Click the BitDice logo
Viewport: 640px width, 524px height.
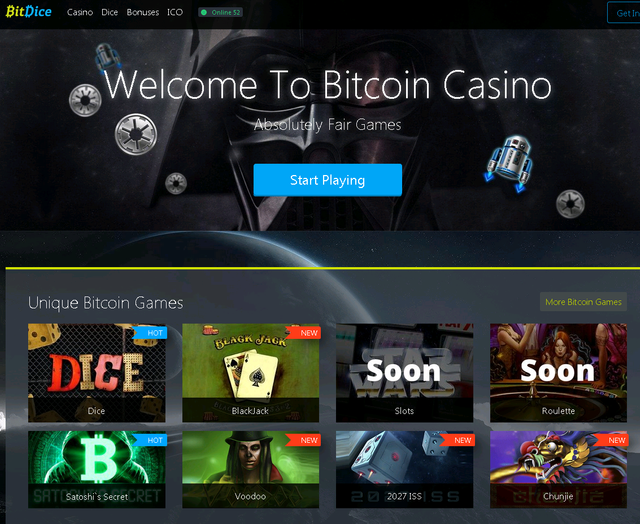point(29,12)
